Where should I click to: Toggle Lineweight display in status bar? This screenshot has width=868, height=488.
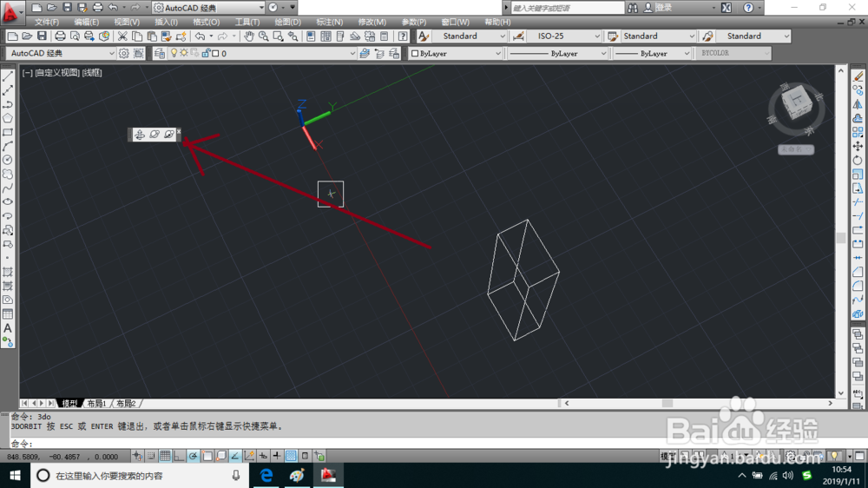point(277,456)
